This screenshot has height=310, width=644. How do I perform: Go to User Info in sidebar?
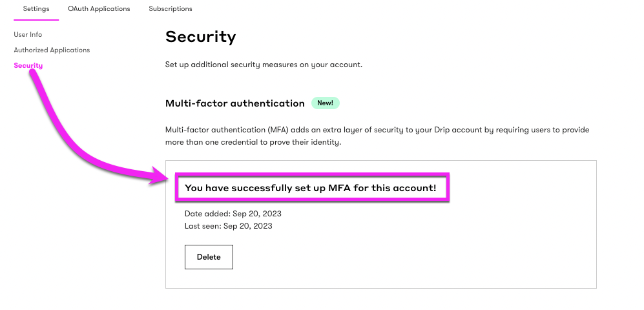point(28,34)
